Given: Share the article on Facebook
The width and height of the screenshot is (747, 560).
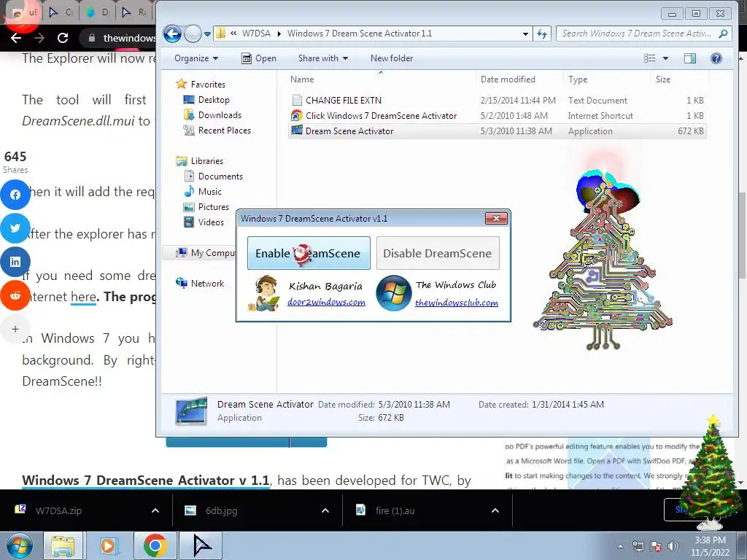Looking at the screenshot, I should pyautogui.click(x=15, y=195).
